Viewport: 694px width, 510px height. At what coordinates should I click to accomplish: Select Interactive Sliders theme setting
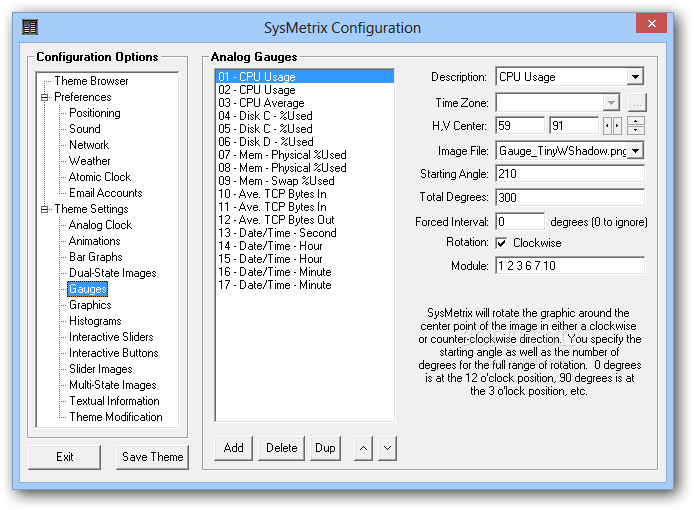111,337
